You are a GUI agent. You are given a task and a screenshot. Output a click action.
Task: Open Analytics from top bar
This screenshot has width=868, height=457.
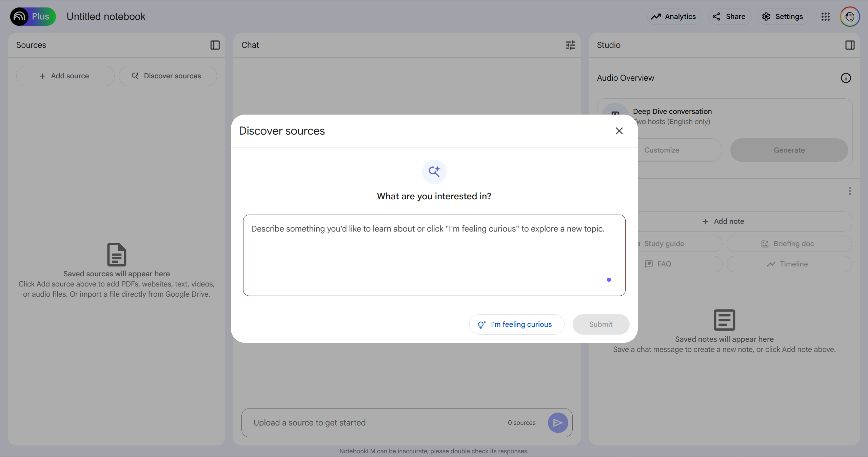pos(674,17)
